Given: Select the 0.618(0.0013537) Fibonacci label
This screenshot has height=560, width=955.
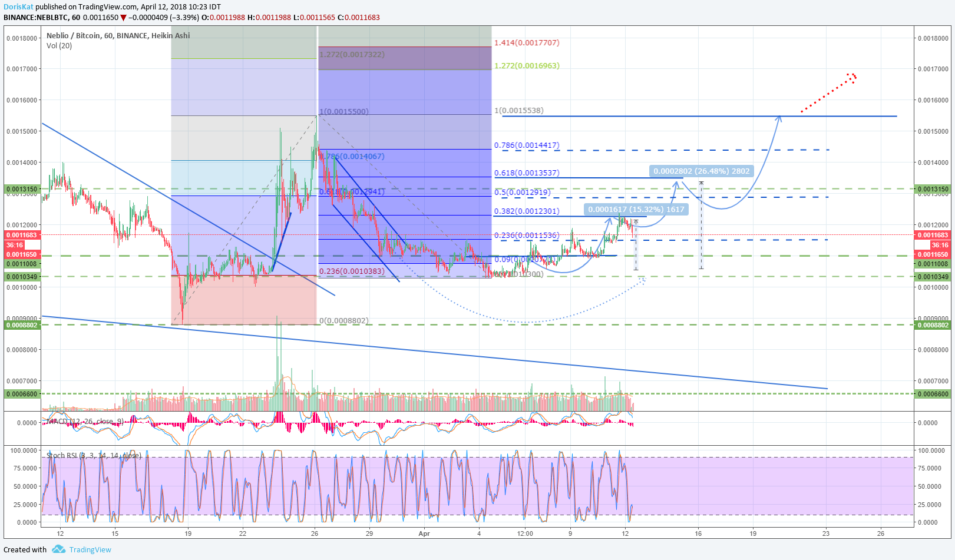Looking at the screenshot, I should point(527,173).
